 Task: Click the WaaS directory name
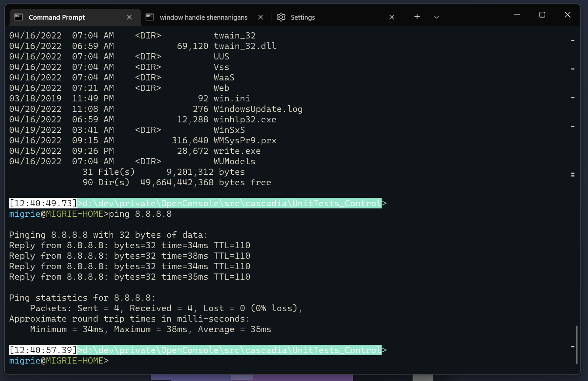pos(224,77)
